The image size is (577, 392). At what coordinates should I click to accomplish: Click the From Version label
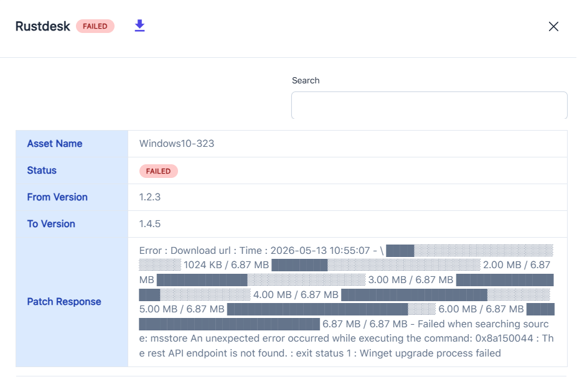point(57,197)
